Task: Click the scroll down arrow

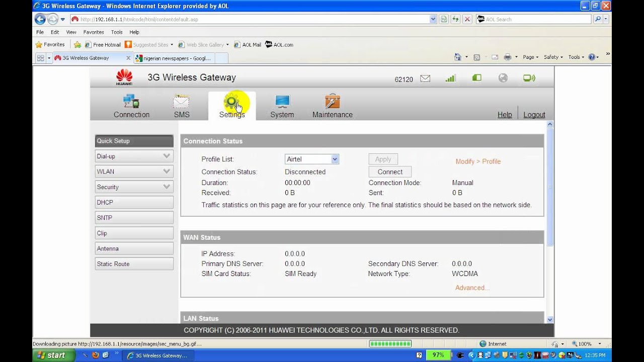Action: click(550, 319)
